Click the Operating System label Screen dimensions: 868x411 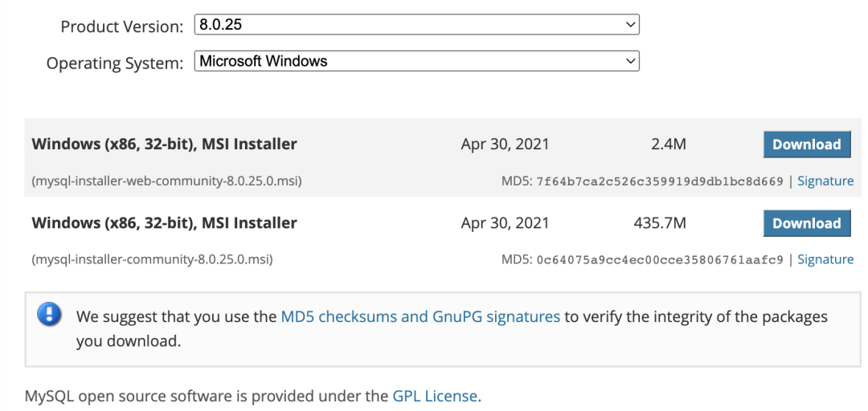tap(115, 63)
